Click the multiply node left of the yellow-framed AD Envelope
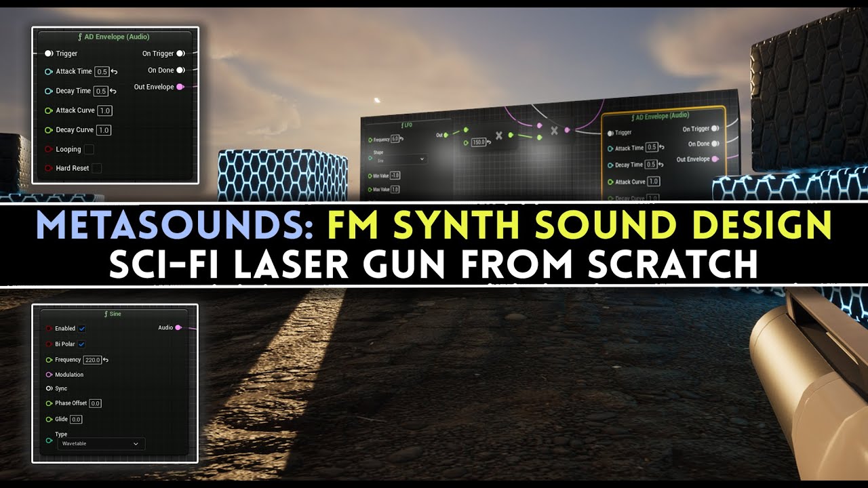This screenshot has height=488, width=868. tap(554, 130)
